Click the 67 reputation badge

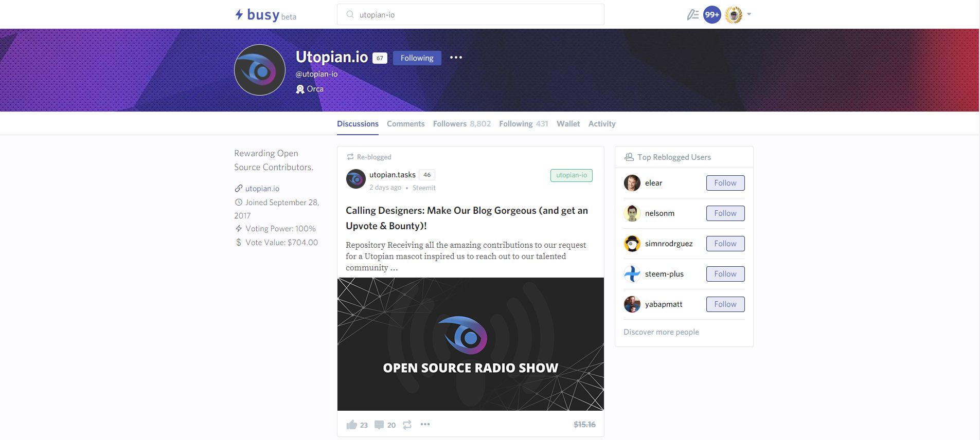tap(380, 58)
